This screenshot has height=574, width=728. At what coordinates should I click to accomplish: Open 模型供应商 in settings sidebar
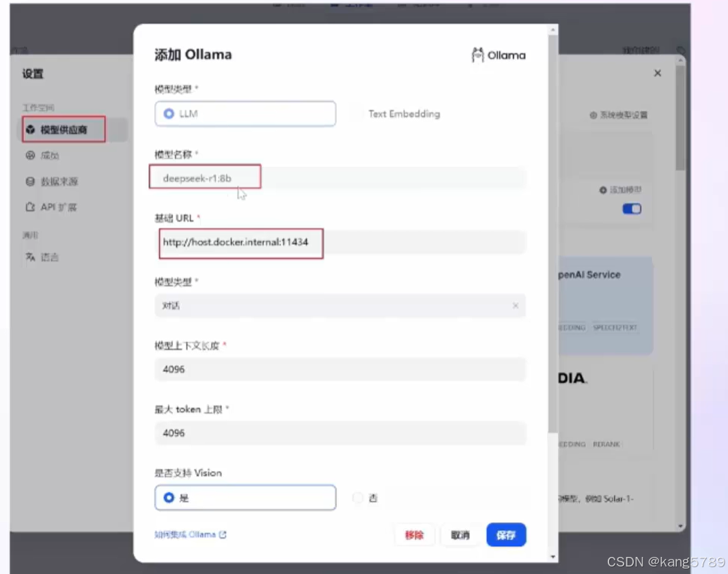click(x=74, y=130)
